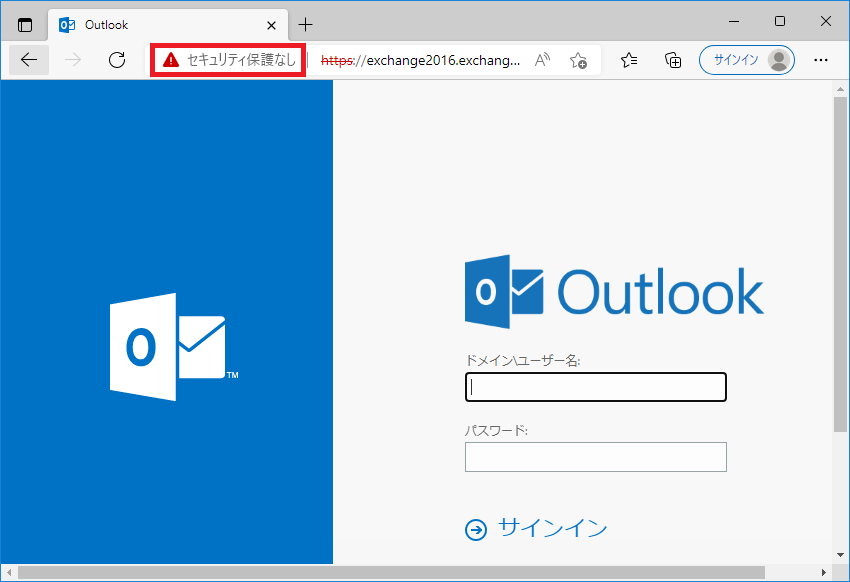
Task: Reload the current page
Action: (117, 60)
